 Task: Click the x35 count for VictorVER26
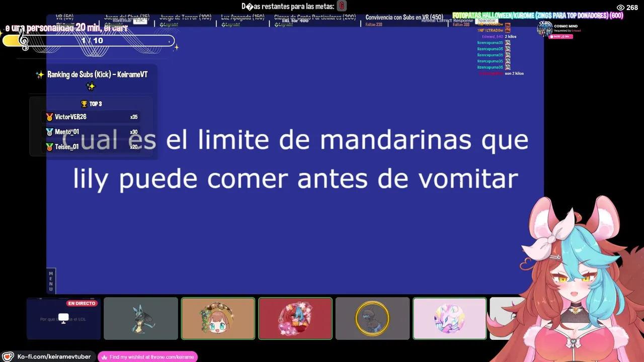pos(134,117)
